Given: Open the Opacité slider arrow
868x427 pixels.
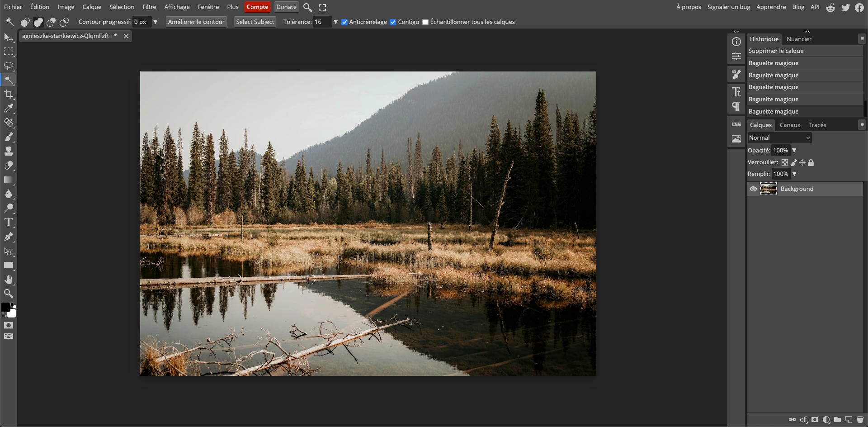Looking at the screenshot, I should coord(794,150).
